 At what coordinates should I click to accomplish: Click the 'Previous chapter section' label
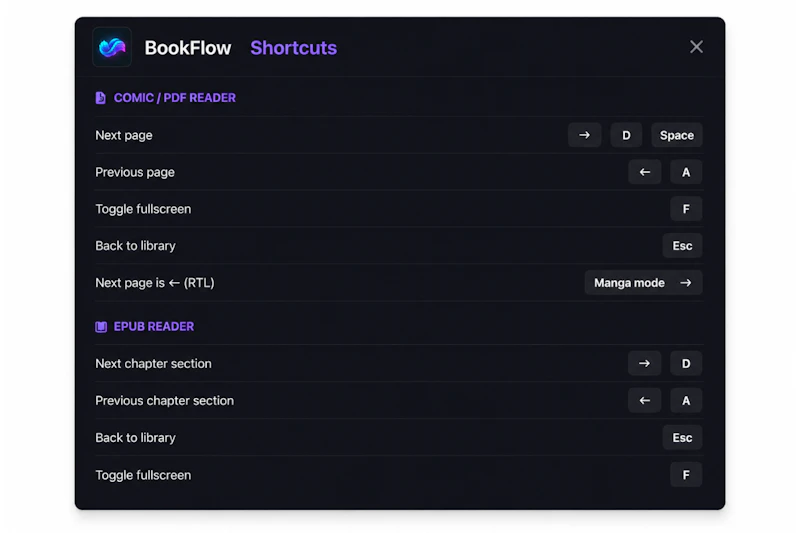164,401
